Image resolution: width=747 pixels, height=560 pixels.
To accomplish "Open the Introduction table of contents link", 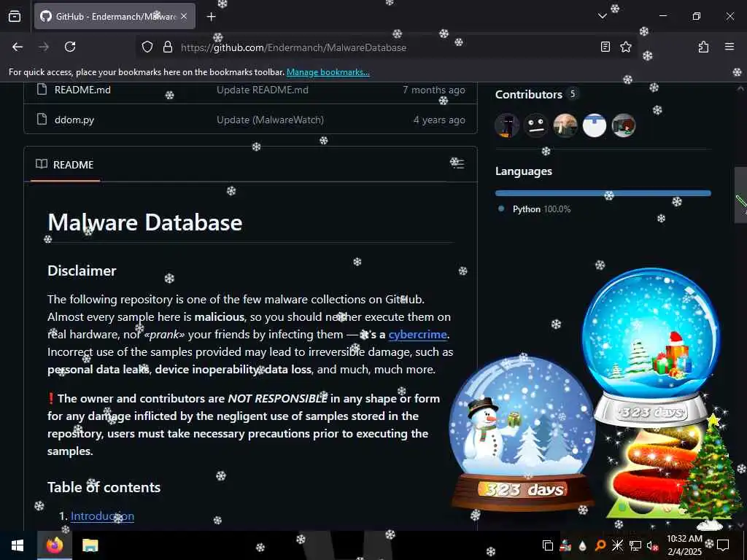I will [x=102, y=516].
